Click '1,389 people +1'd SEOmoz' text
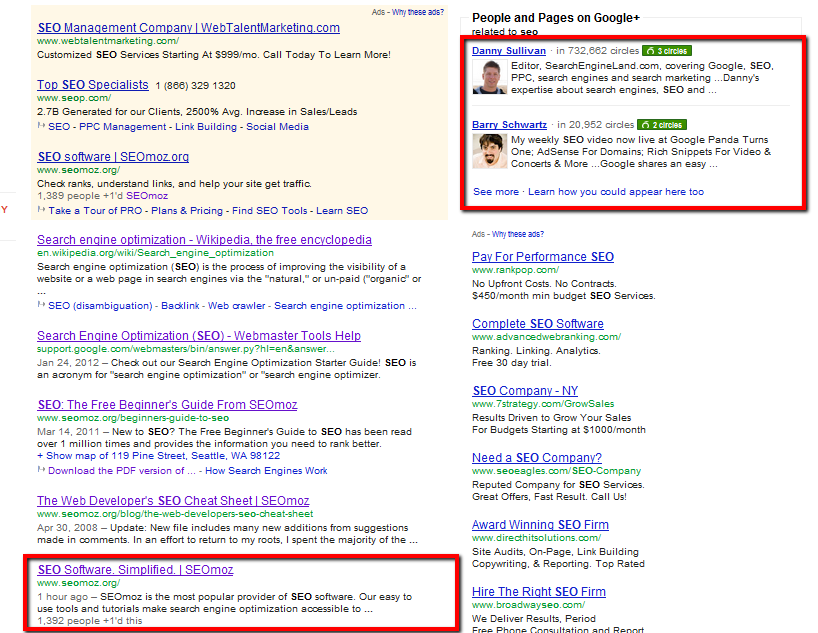This screenshot has height=633, width=818. (103, 196)
